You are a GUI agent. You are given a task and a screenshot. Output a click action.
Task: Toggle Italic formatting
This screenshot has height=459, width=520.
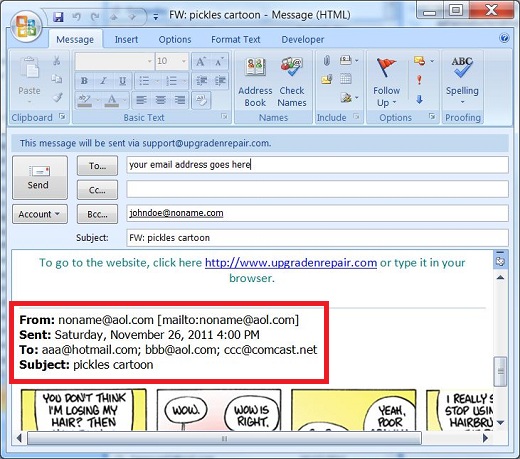[x=103, y=81]
